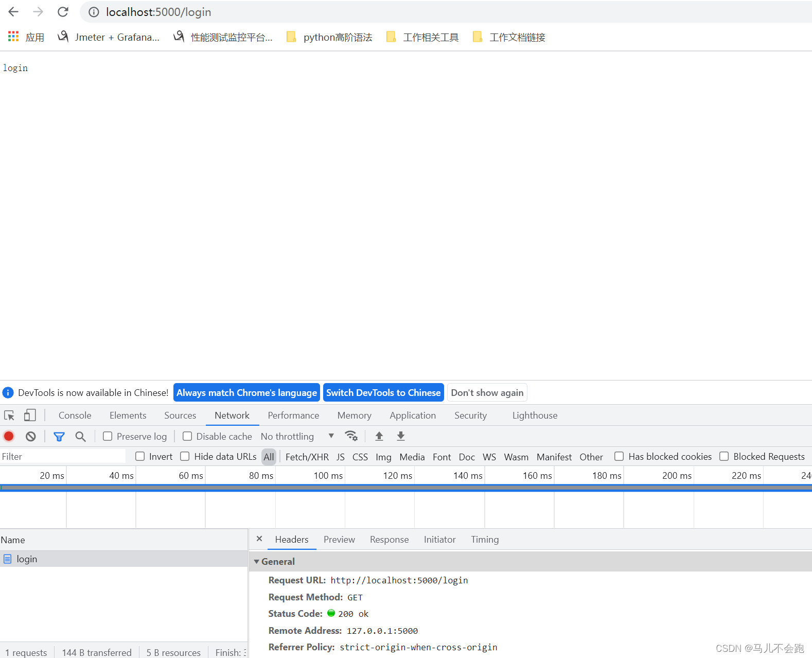
Task: Reload the page with the refresh icon
Action: coord(63,12)
